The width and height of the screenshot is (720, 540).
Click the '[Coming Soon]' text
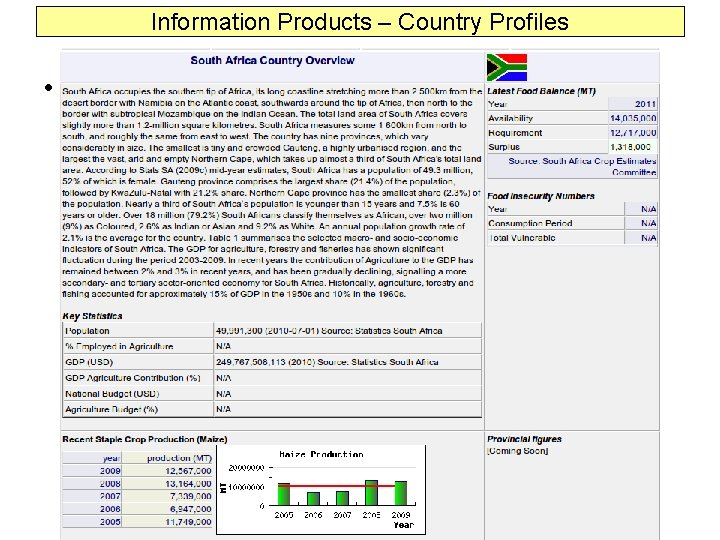coord(518,451)
